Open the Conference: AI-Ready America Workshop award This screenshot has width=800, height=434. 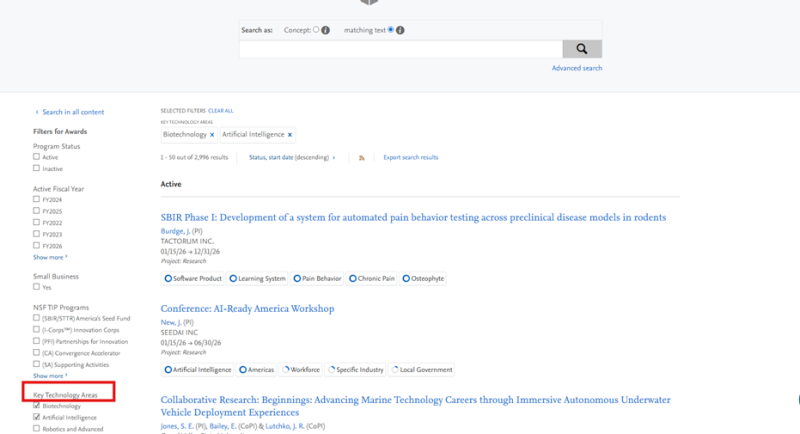click(x=247, y=309)
